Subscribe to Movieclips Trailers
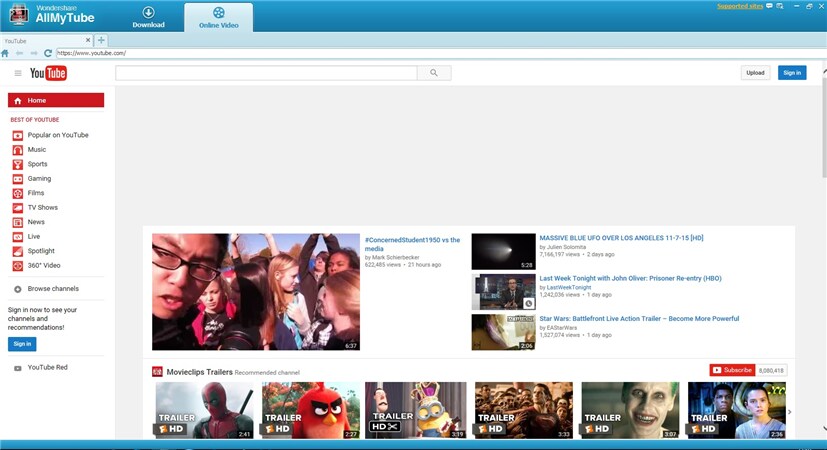This screenshot has height=450, width=827. point(732,370)
